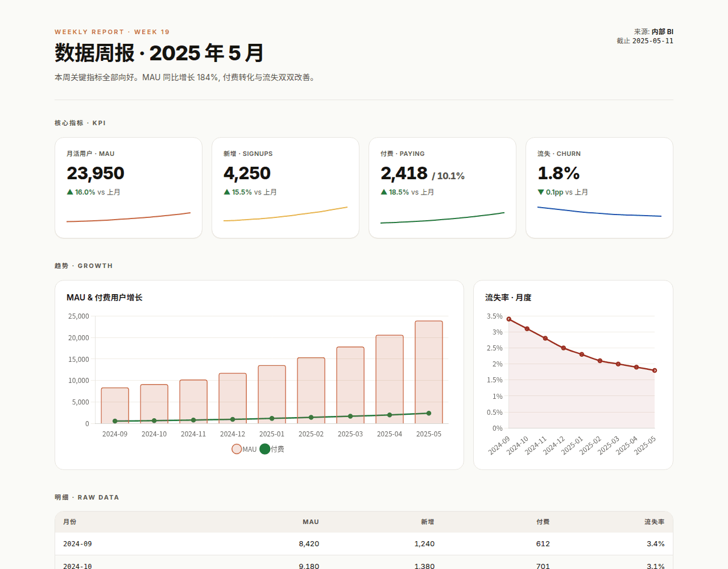Click the 1,240 signups cell
Screen dimensions: 728x569
coord(424,544)
